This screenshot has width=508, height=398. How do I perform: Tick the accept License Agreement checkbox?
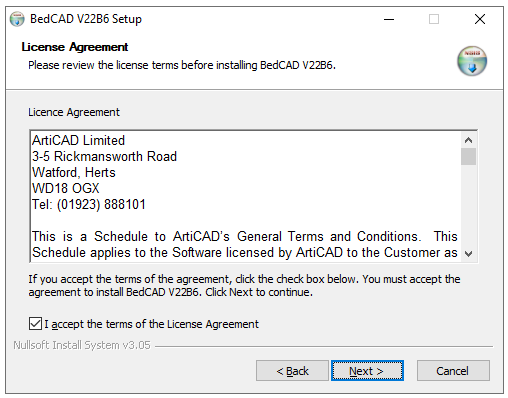coord(35,324)
